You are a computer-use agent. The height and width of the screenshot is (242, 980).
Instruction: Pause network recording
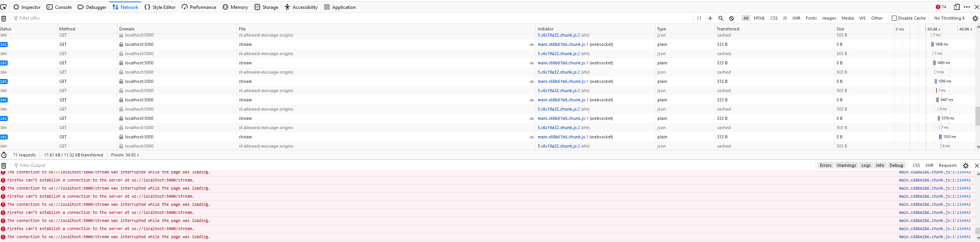tap(699, 18)
